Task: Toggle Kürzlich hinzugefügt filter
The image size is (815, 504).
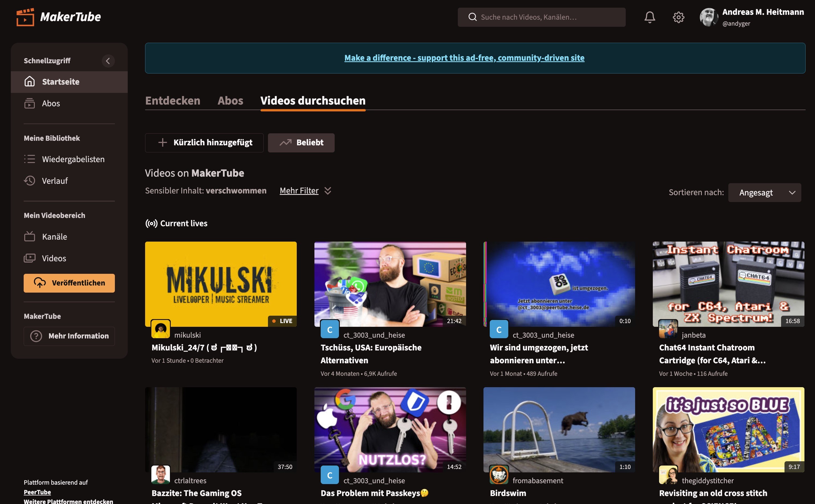Action: click(204, 143)
